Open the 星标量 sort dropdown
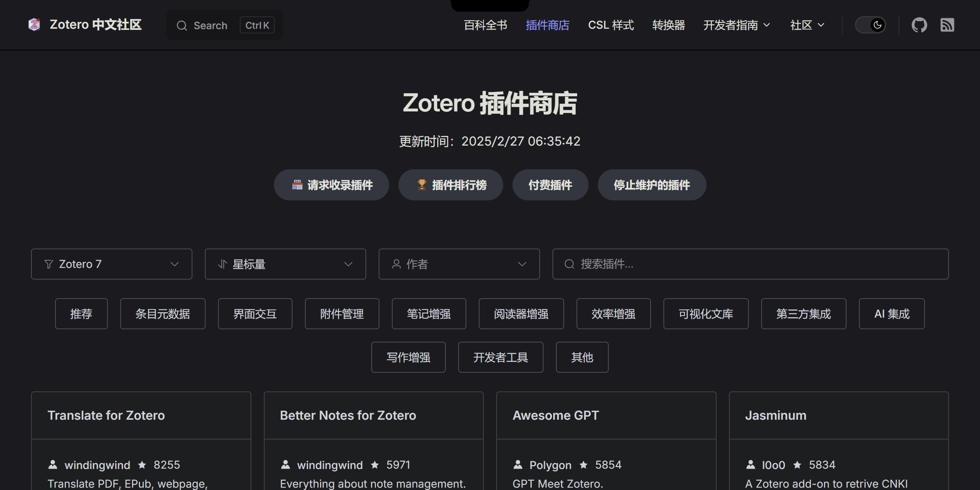 (285, 264)
